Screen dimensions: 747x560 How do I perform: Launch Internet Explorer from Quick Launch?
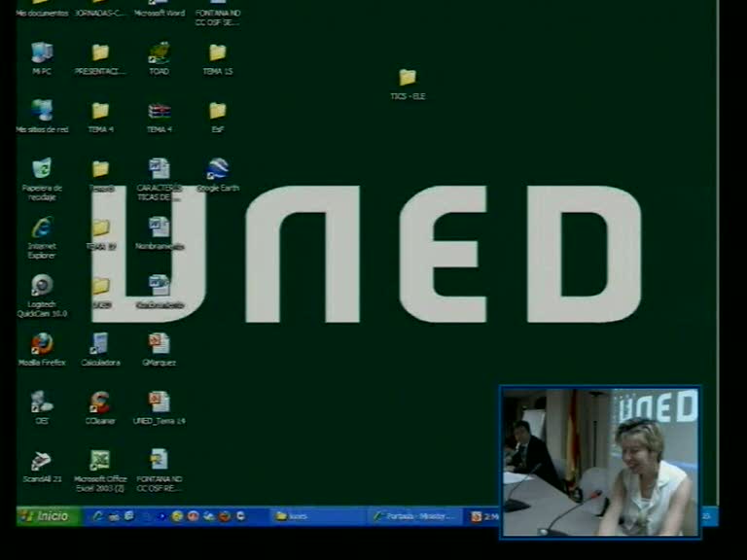pos(97,516)
